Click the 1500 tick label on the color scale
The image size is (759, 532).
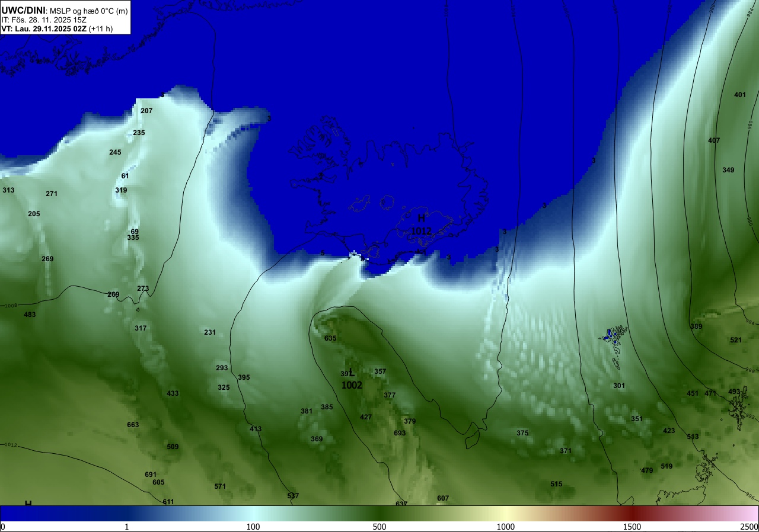[632, 527]
